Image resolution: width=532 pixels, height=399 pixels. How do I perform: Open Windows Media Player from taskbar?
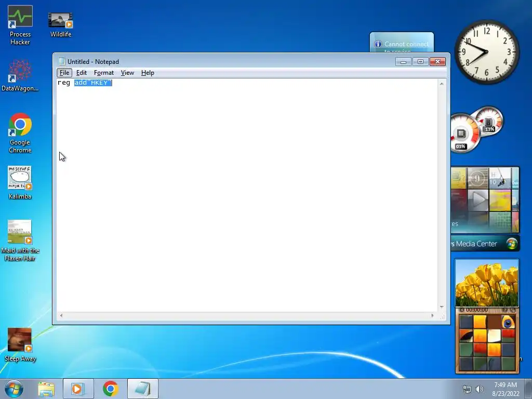pyautogui.click(x=78, y=389)
